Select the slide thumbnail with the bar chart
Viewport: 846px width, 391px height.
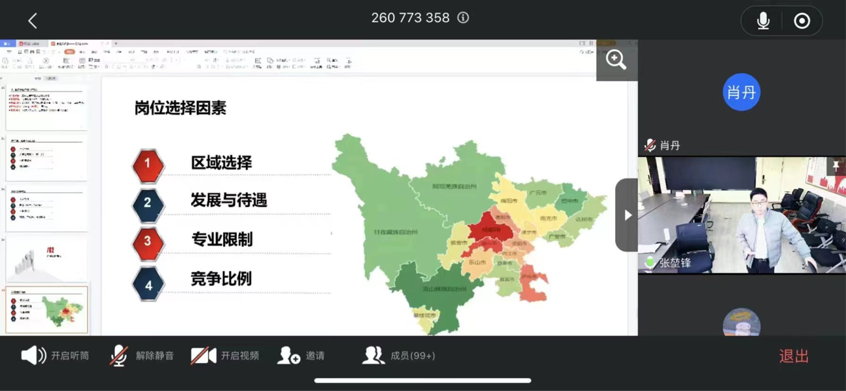coord(46,258)
